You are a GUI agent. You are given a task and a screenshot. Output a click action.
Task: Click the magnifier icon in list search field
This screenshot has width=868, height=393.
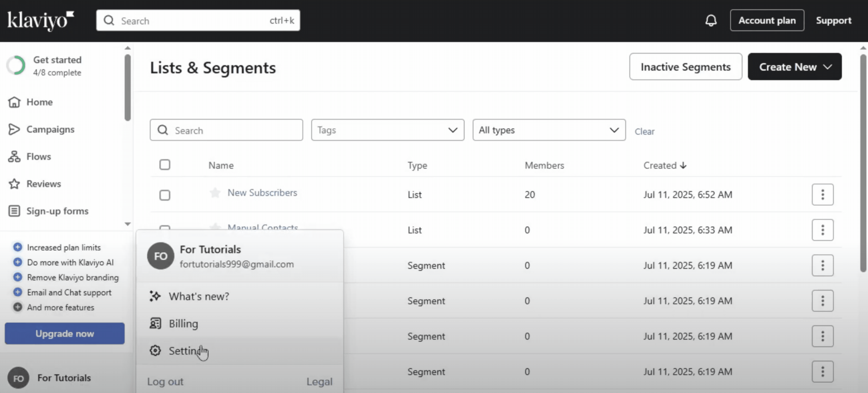pyautogui.click(x=163, y=130)
